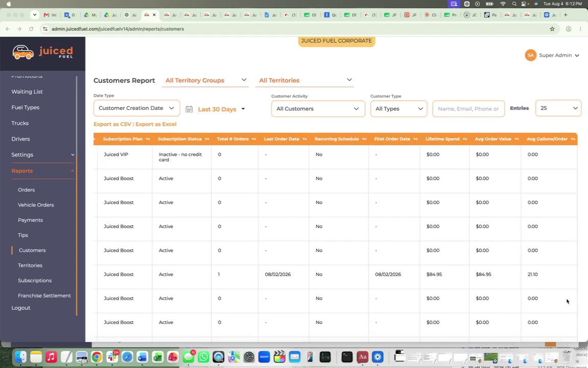Open All Types customer type dropdown
Screen dimensions: 588x368
coord(399,108)
